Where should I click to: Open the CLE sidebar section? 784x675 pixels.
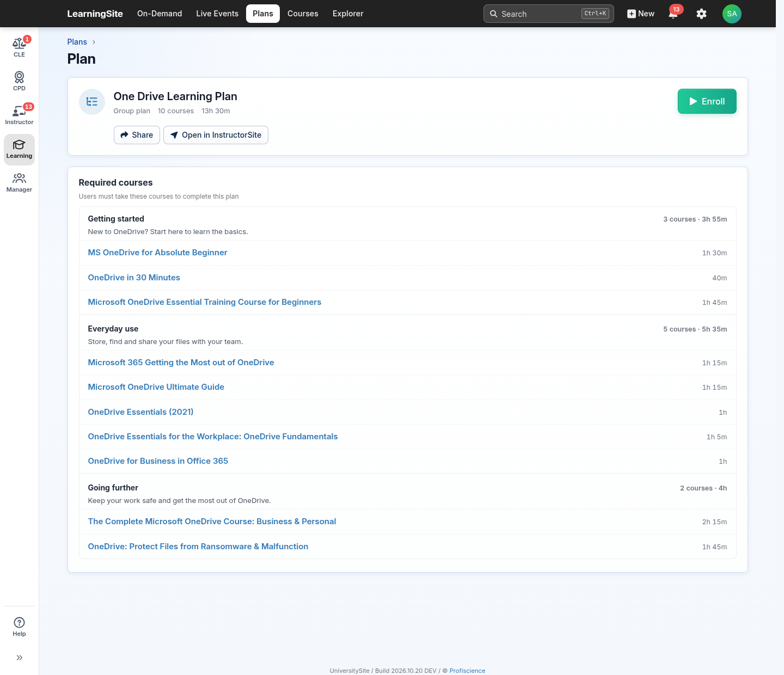tap(19, 47)
